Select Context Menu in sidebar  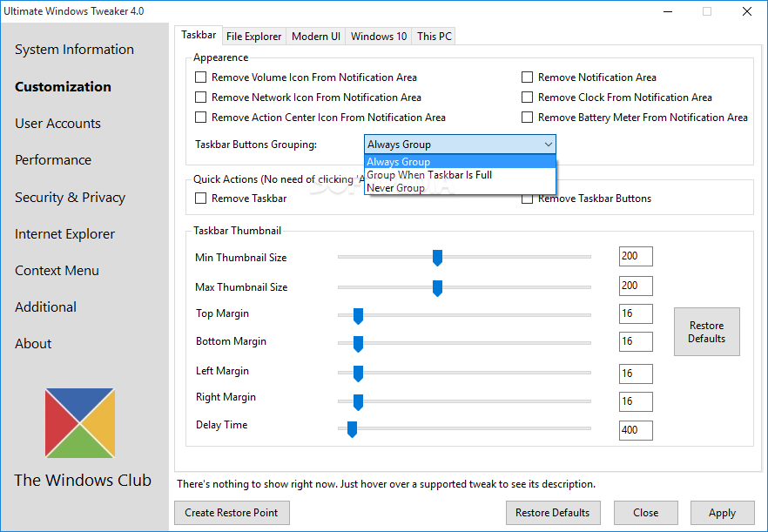[x=57, y=271]
